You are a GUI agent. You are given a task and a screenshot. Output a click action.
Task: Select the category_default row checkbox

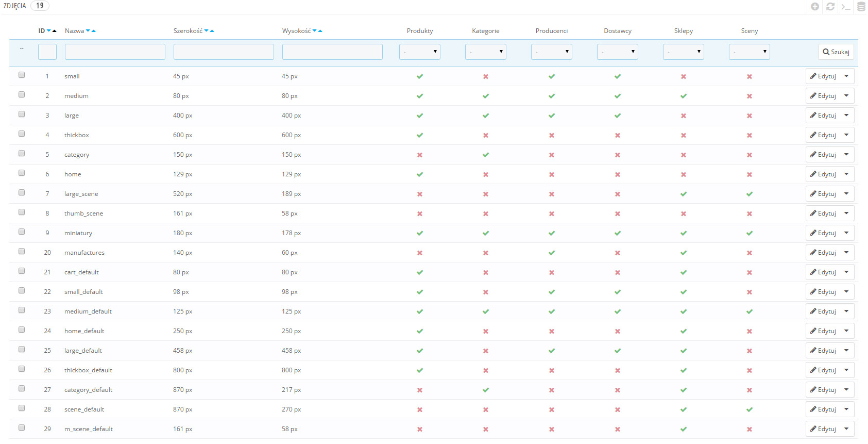click(22, 388)
